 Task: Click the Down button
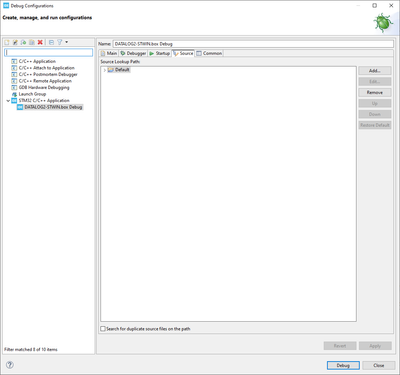[x=375, y=114]
